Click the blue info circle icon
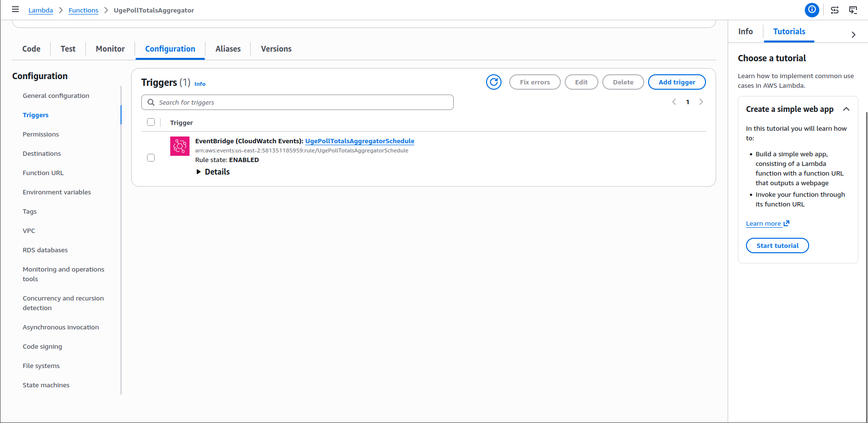Viewport: 868px width, 423px height. coord(812,10)
